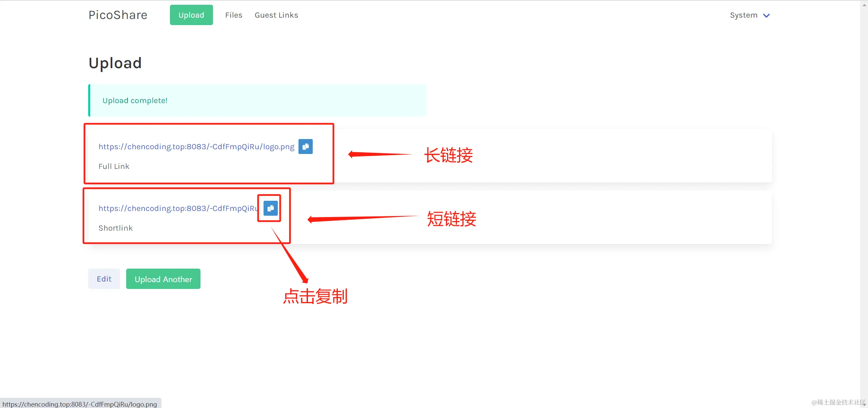Click the Shortlink caption text

pos(116,228)
